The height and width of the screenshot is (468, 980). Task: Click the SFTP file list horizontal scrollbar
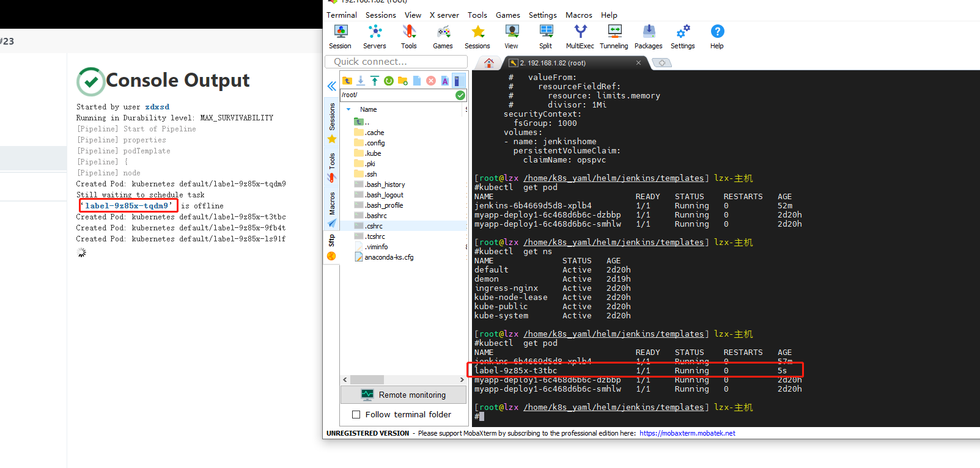pyautogui.click(x=367, y=380)
